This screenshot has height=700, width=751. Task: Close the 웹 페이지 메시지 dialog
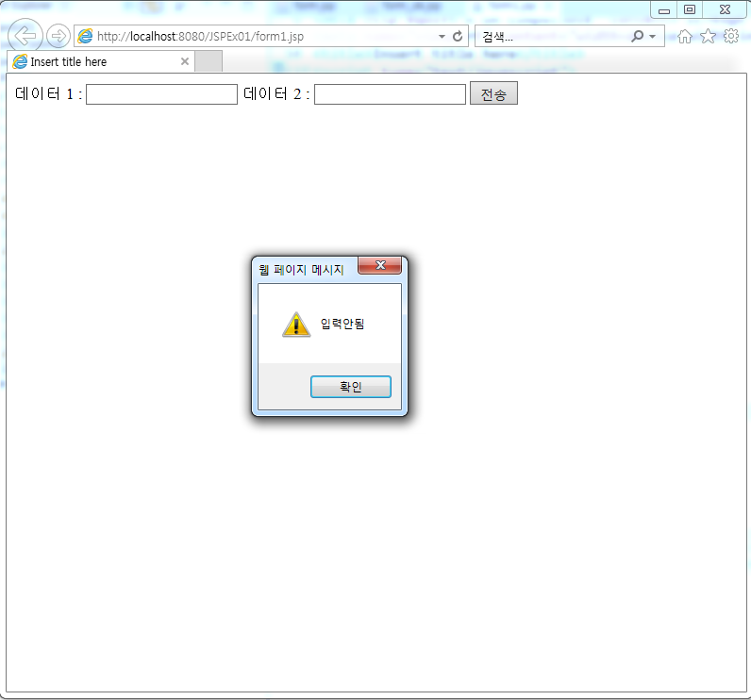(x=380, y=265)
